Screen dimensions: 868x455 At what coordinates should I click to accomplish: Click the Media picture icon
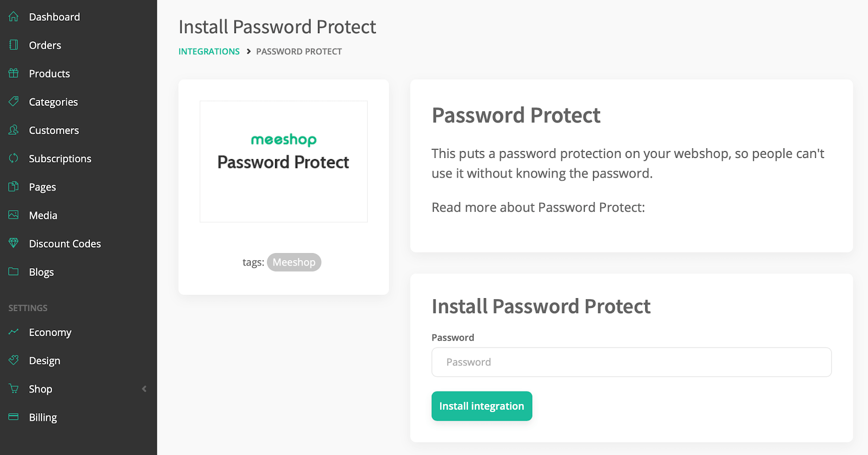(14, 215)
